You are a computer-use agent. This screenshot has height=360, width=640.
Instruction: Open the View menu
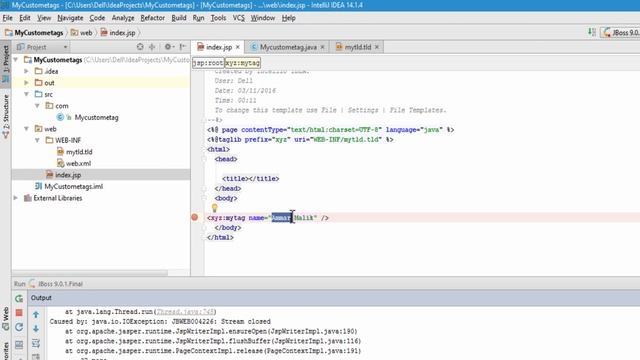click(44, 18)
